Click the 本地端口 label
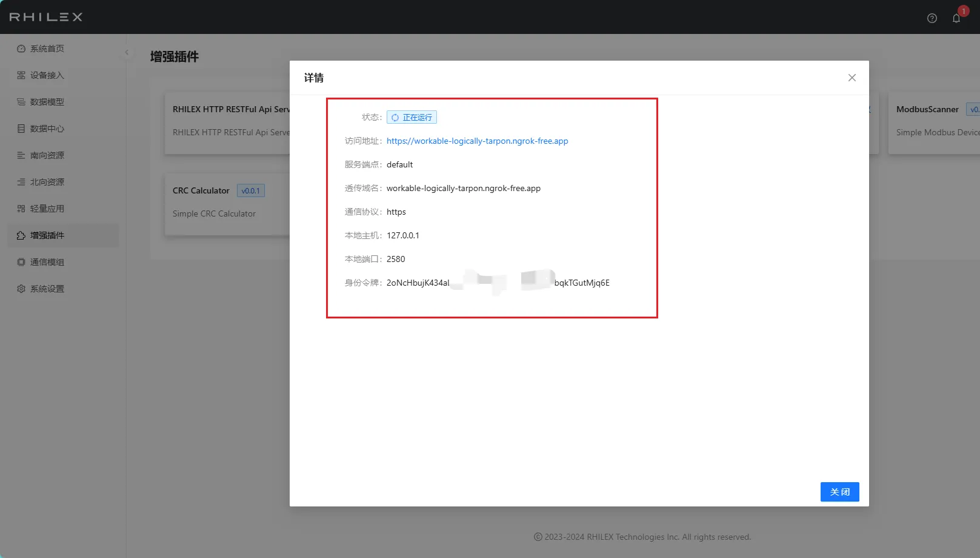The width and height of the screenshot is (980, 558). [x=364, y=259]
